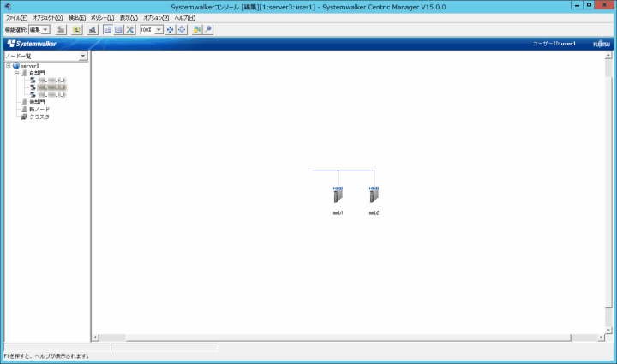Click the vertical scrollbar up arrow

pos(608,56)
